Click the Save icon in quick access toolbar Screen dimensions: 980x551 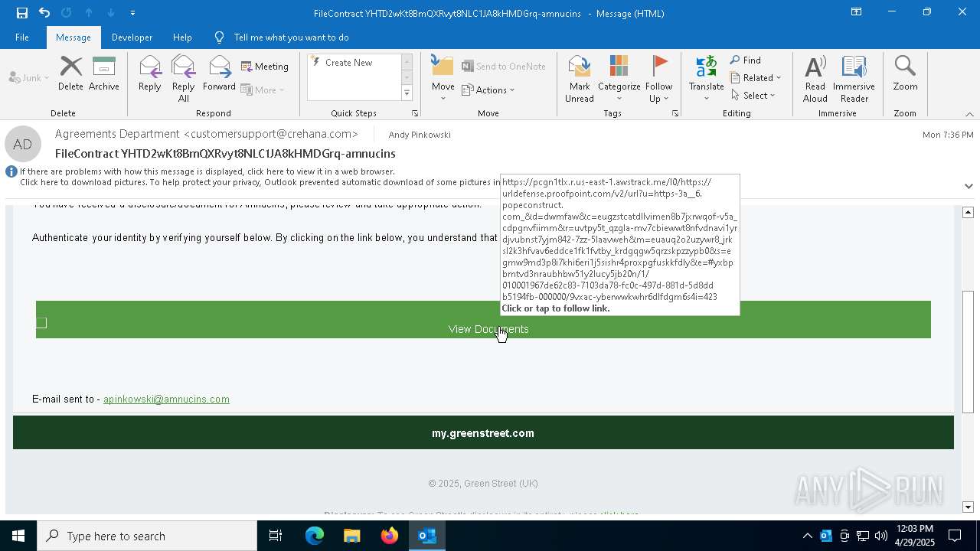coord(21,13)
